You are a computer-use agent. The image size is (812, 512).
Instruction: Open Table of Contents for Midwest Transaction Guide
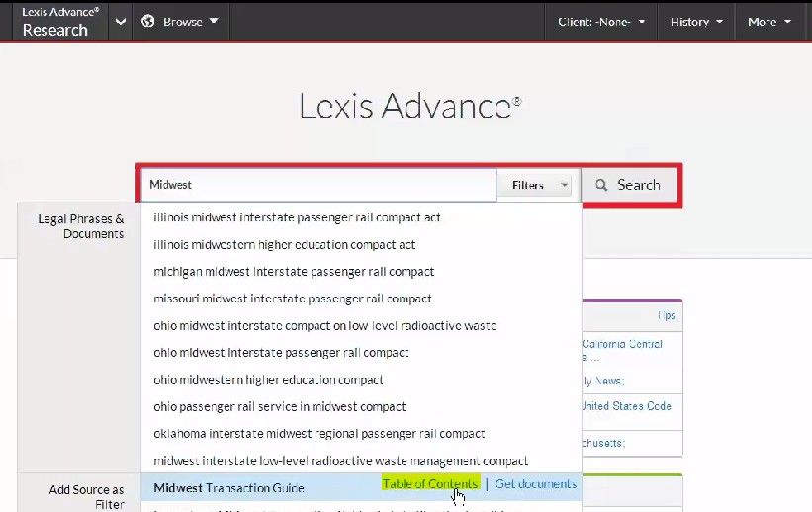[430, 484]
